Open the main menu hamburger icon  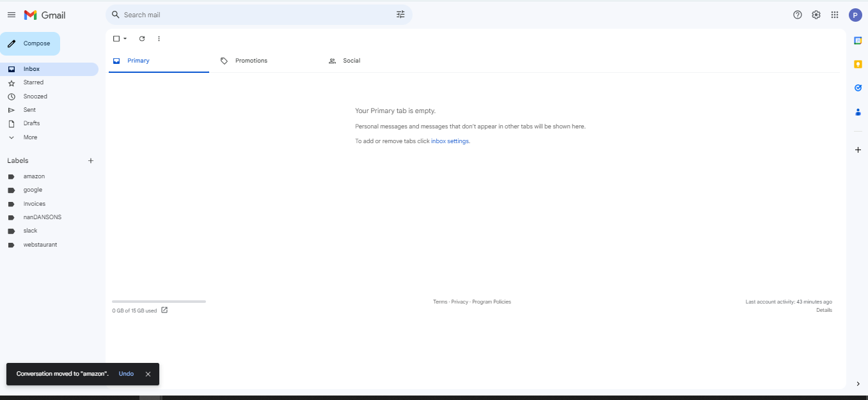[12, 15]
